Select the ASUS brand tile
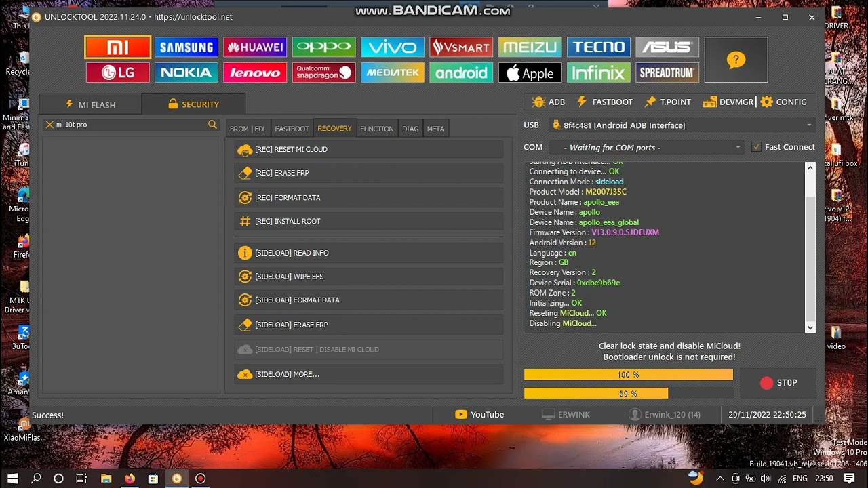Screen dimensions: 868x488 pyautogui.click(x=667, y=47)
